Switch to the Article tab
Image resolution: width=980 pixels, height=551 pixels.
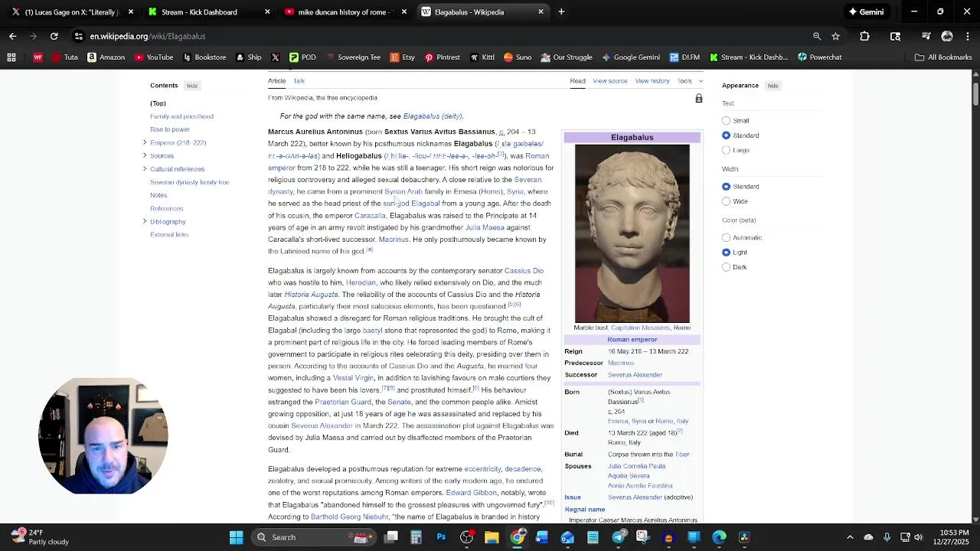click(x=277, y=80)
